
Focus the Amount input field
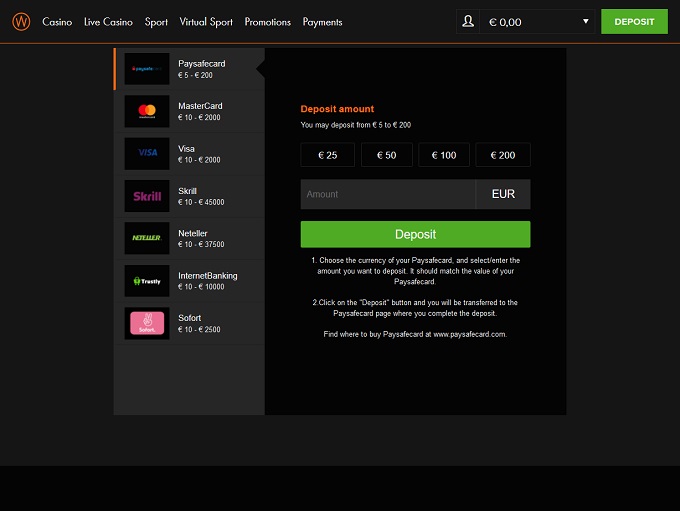pyautogui.click(x=388, y=194)
